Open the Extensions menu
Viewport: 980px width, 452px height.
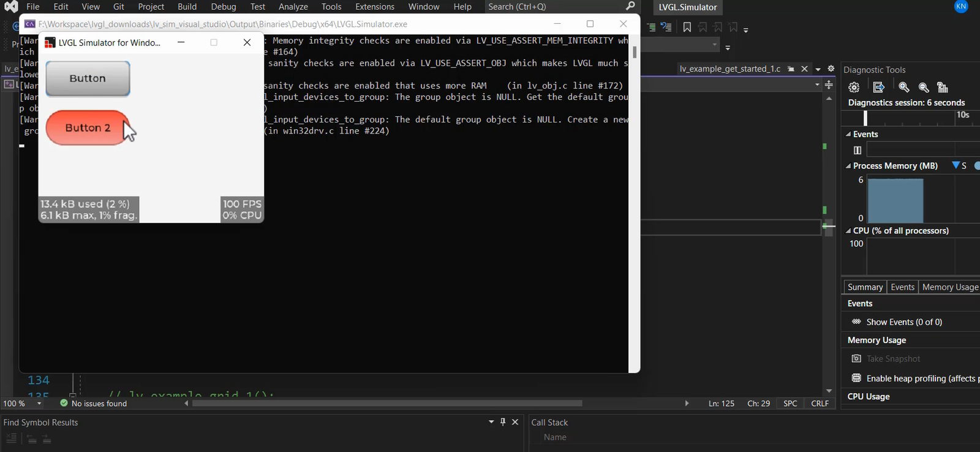[x=375, y=7]
